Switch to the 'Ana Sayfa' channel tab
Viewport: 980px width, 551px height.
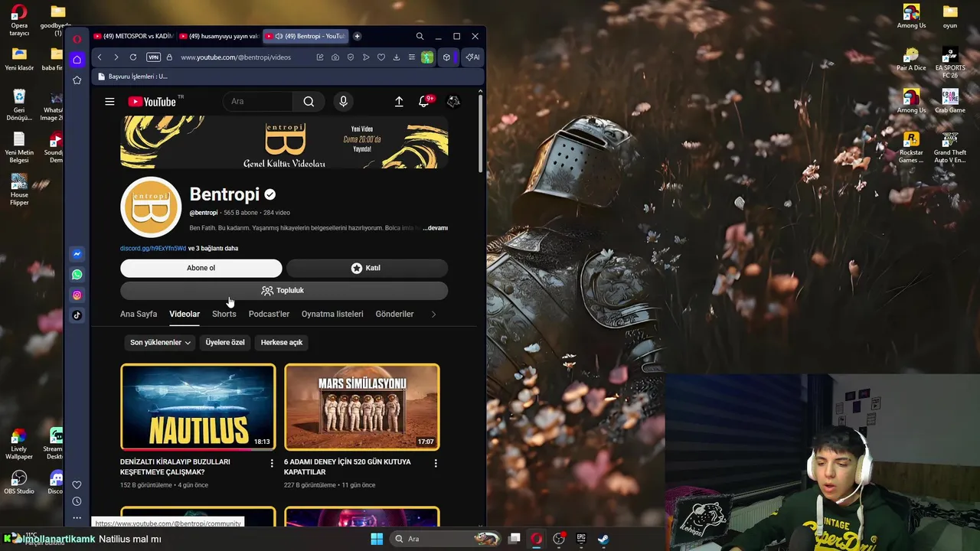(139, 314)
